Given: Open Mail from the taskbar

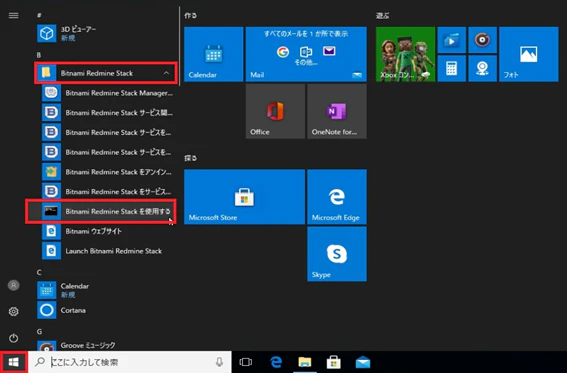Looking at the screenshot, I should [x=363, y=362].
